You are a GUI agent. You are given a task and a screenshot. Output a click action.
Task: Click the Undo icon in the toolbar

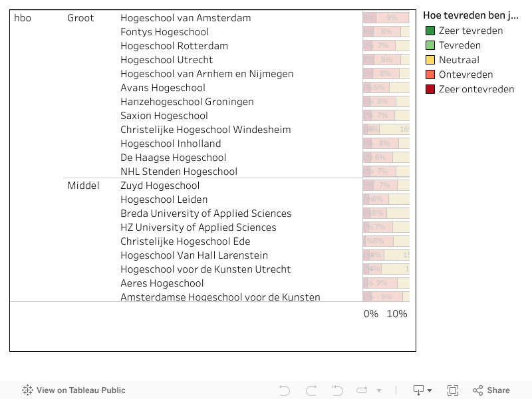pyautogui.click(x=285, y=390)
